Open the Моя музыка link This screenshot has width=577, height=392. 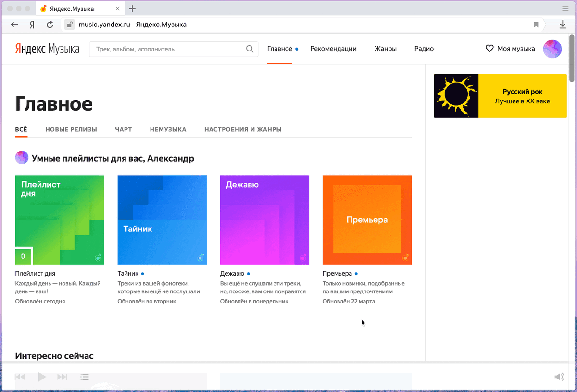(x=516, y=49)
